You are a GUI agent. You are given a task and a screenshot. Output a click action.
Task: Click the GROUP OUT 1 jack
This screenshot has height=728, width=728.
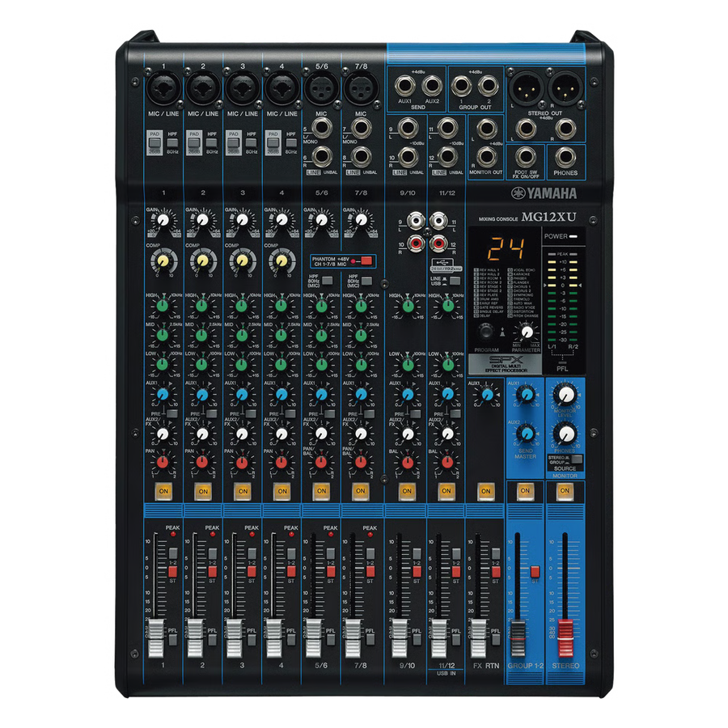[461, 86]
